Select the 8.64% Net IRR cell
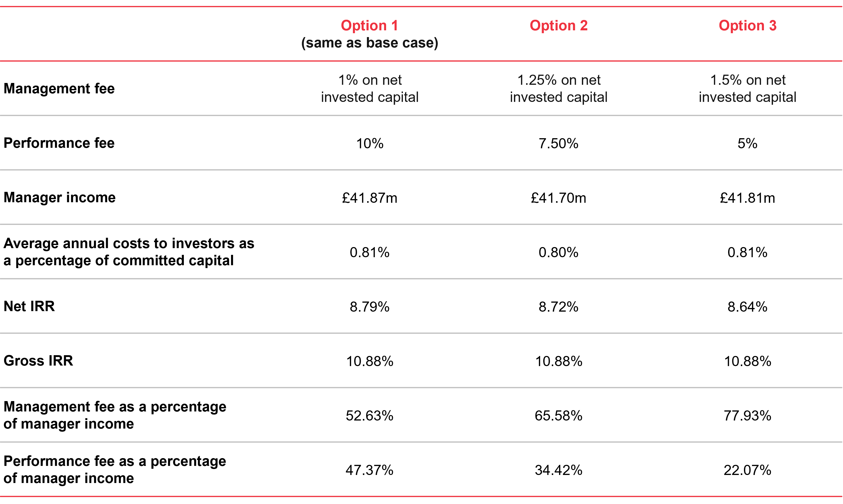The image size is (843, 504). coord(747,307)
